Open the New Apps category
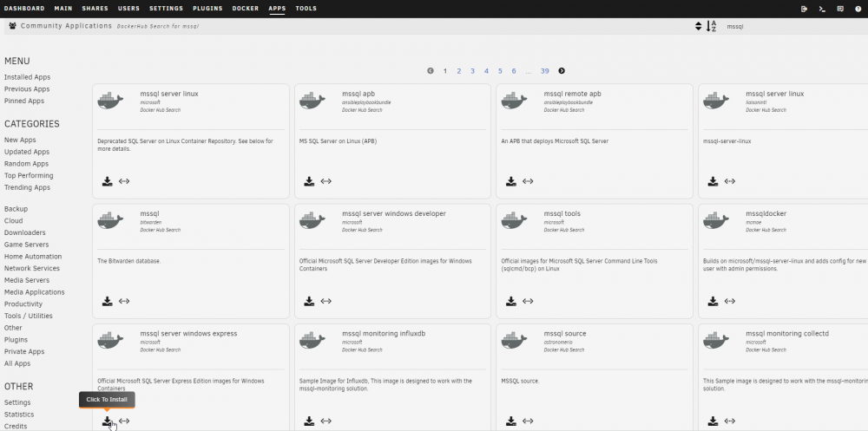 click(20, 140)
